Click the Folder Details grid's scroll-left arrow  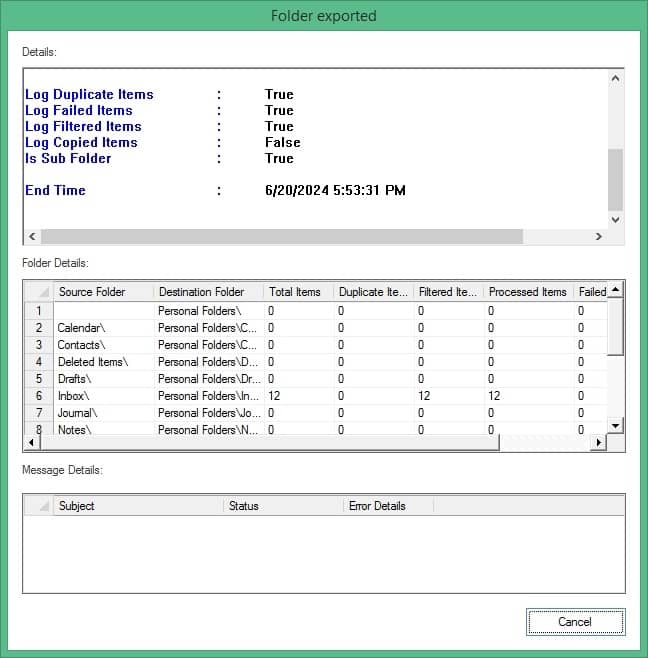click(31, 442)
